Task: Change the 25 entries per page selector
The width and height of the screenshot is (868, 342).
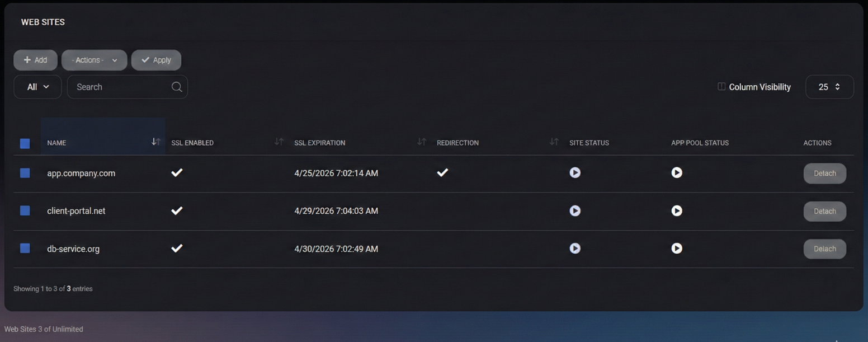Action: click(829, 87)
